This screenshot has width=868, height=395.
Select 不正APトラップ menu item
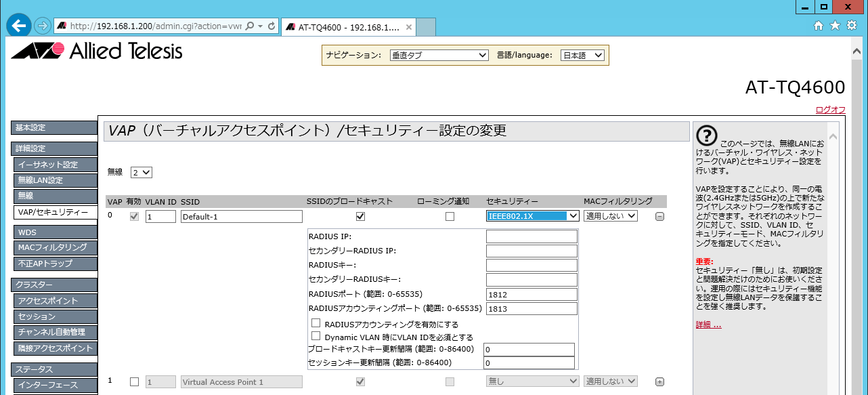click(x=56, y=264)
